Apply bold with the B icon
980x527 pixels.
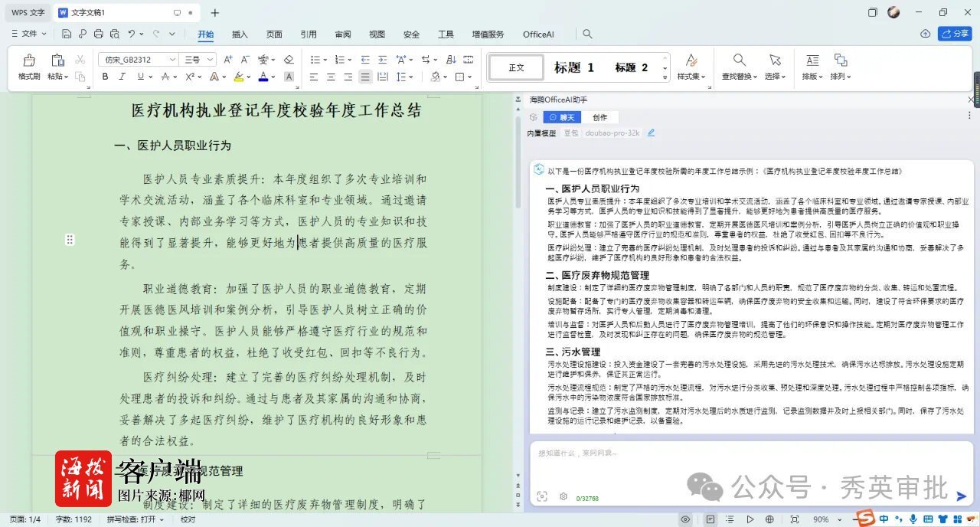point(105,77)
